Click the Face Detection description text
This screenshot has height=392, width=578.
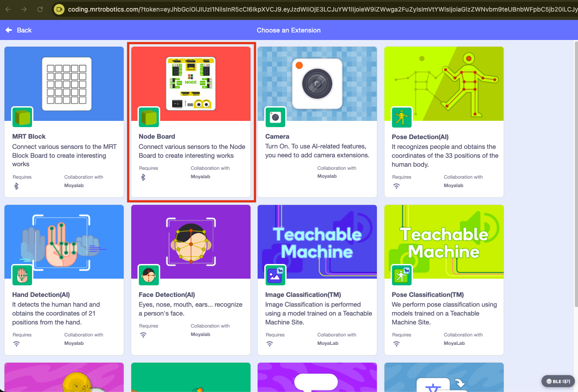click(191, 309)
